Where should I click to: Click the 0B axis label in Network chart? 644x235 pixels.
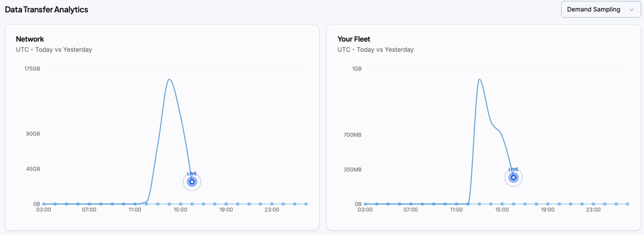(x=36, y=204)
